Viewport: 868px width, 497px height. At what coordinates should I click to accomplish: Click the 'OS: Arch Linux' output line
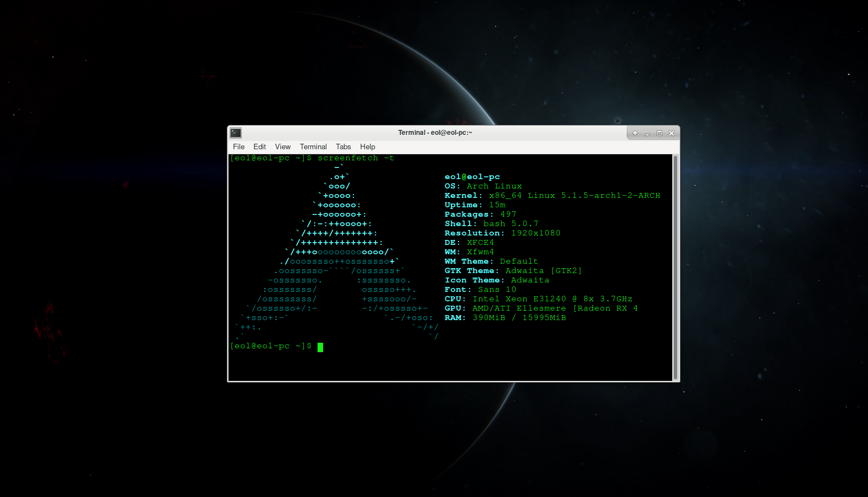(x=483, y=186)
